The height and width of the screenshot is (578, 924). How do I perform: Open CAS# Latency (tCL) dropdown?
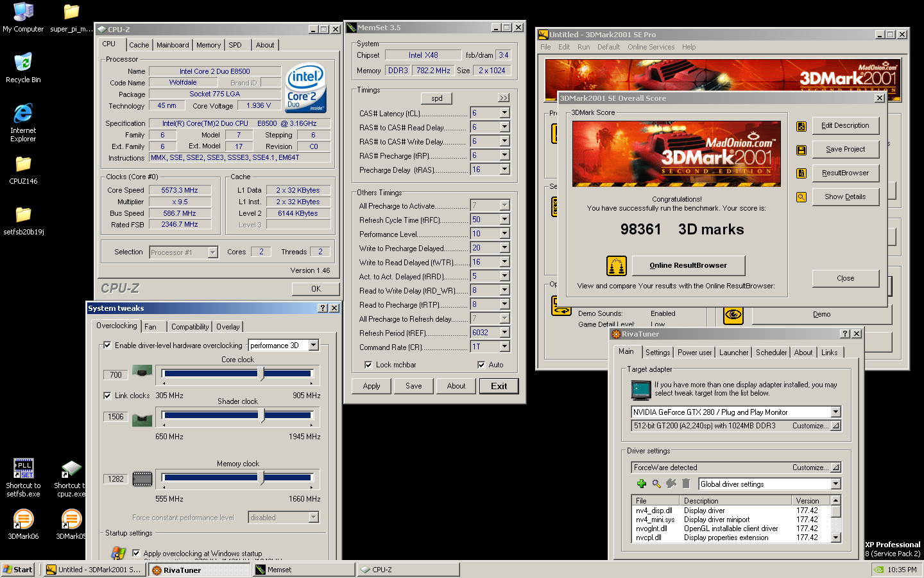click(x=505, y=113)
